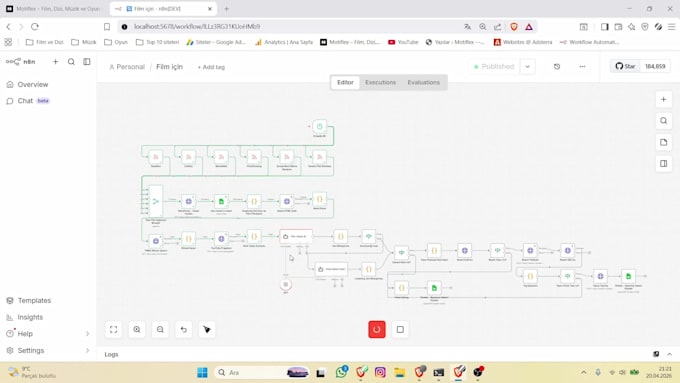Reset canvas zoom with arrow icon

click(x=184, y=330)
